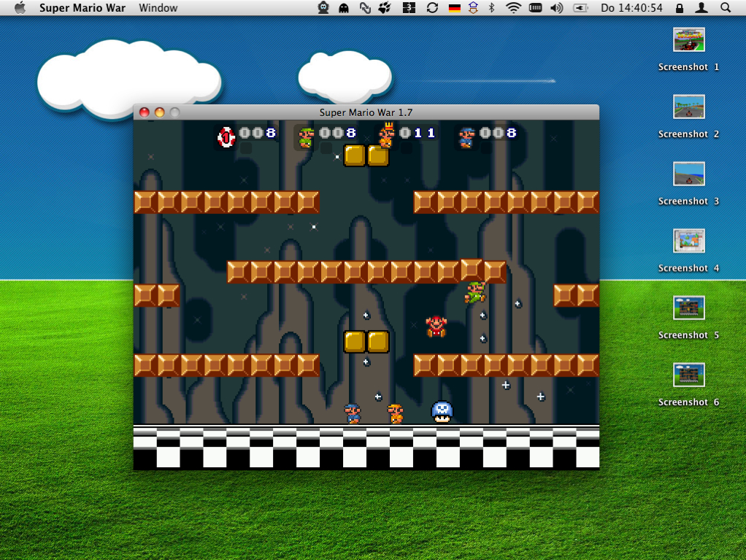
Task: Open the Wi-Fi status menu
Action: [x=513, y=7]
